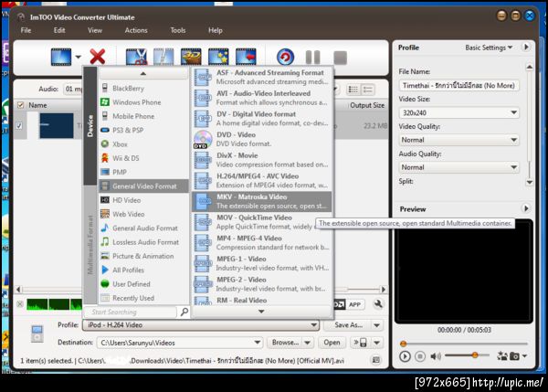Click the magnifier search icon

click(184, 312)
